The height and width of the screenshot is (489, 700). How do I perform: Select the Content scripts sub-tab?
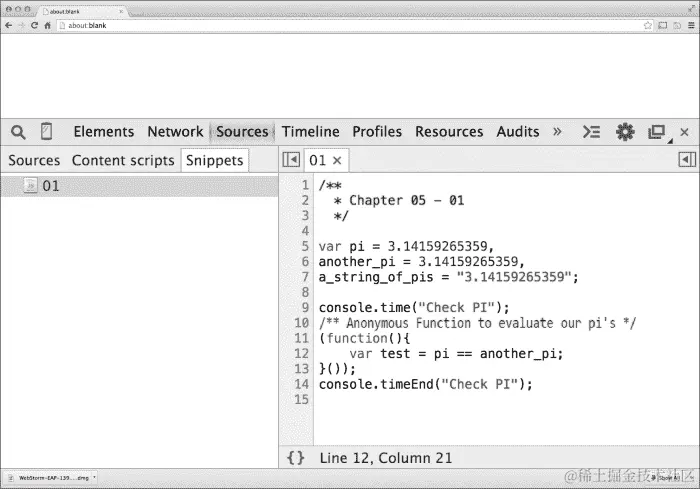point(123,160)
